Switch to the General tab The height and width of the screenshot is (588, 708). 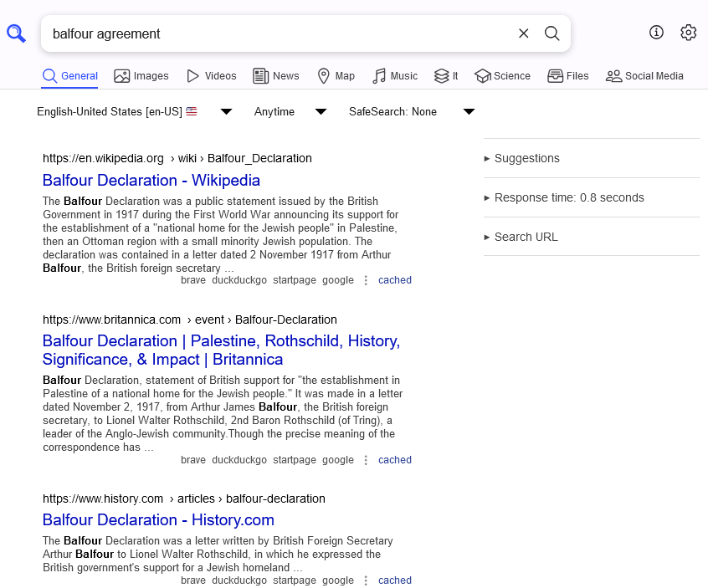(x=70, y=76)
